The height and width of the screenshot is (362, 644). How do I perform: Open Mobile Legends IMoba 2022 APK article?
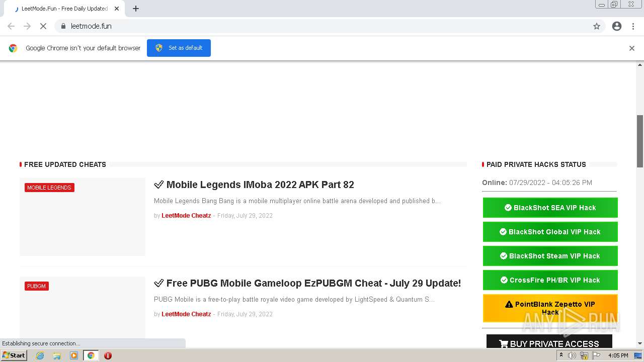[254, 185]
